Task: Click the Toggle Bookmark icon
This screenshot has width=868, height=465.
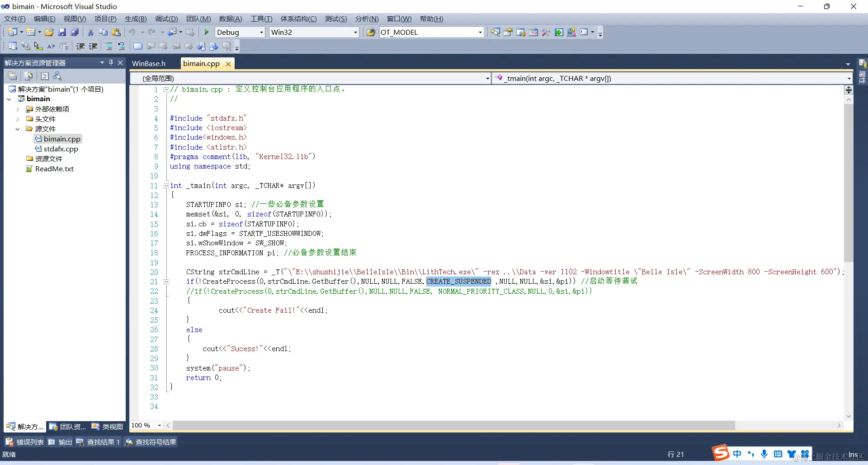Action: [138, 46]
